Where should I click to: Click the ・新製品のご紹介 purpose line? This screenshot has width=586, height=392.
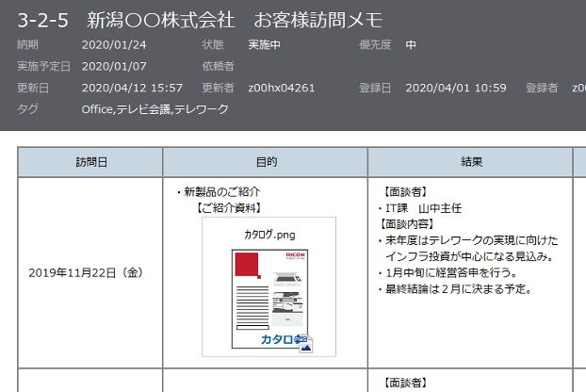point(218,192)
